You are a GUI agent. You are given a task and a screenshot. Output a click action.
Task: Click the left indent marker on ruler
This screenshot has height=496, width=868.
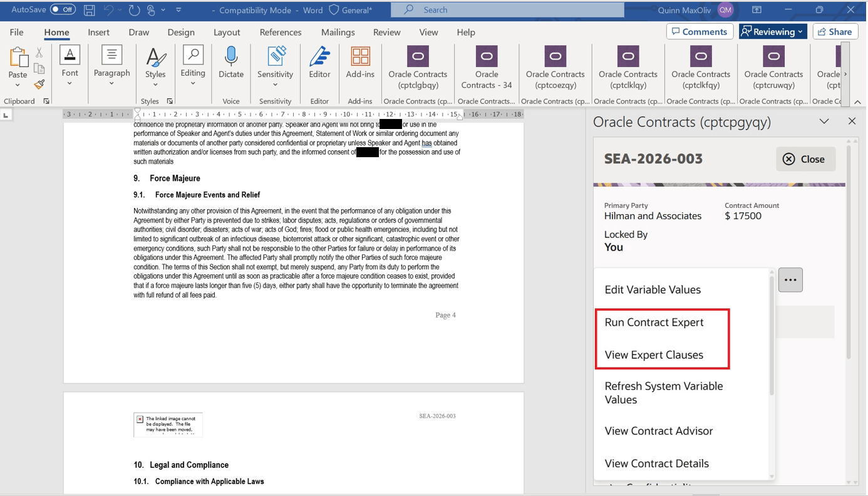[x=137, y=115]
